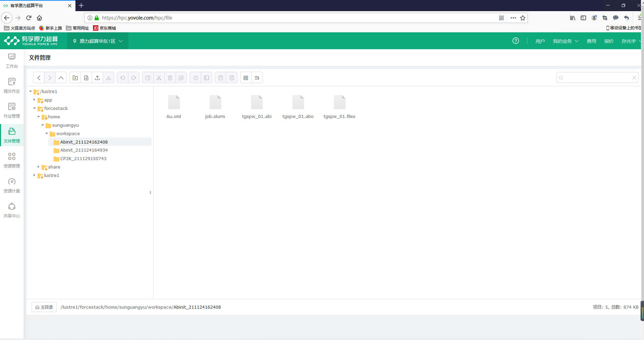The image size is (644, 340).
Task: Collapse the workspace folder node
Action: tap(46, 133)
